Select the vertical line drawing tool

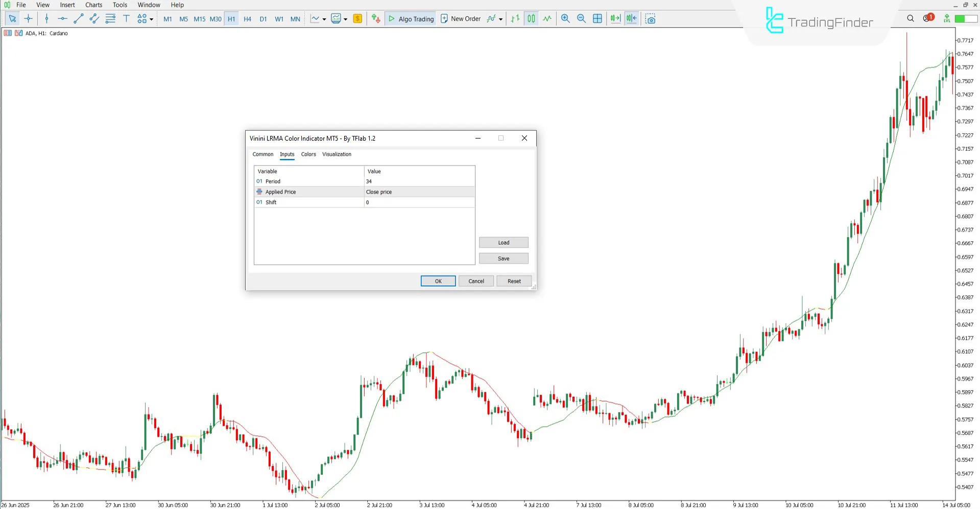pyautogui.click(x=46, y=19)
